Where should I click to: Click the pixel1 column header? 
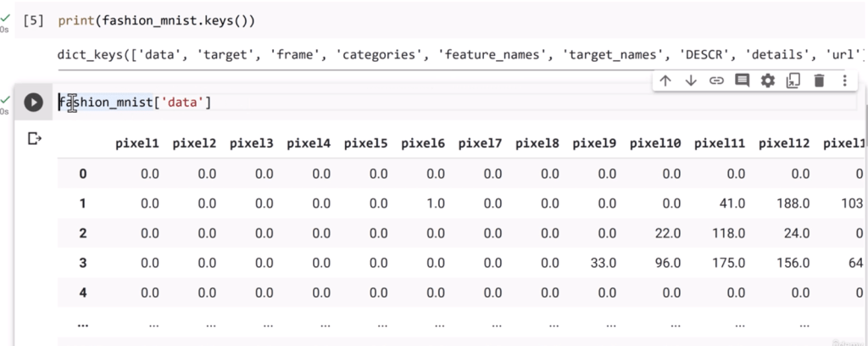137,143
